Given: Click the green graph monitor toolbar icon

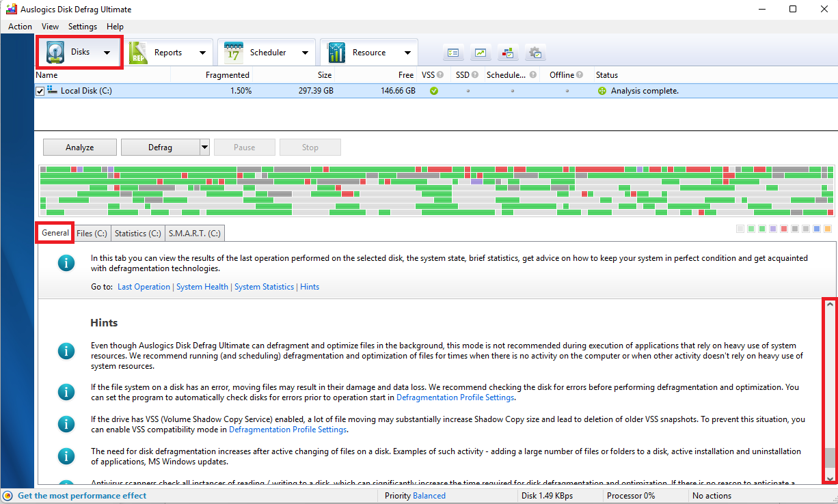Looking at the screenshot, I should click(481, 53).
